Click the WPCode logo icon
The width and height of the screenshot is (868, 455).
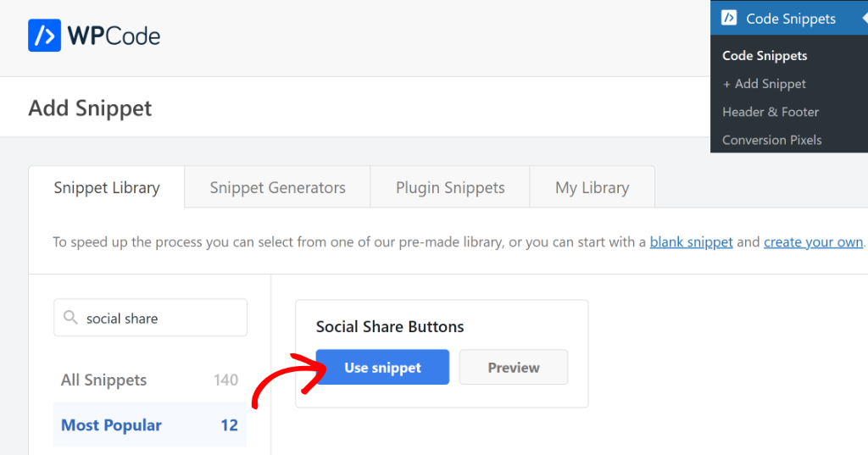pos(44,36)
